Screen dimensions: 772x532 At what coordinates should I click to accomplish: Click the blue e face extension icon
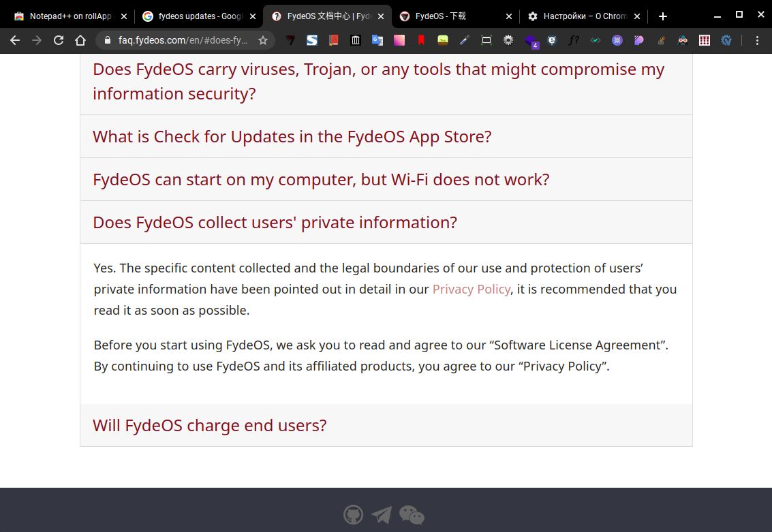pyautogui.click(x=552, y=40)
